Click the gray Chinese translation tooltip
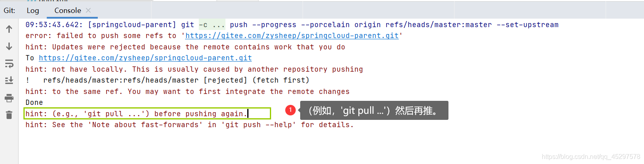This screenshot has width=644, height=164. pos(374,111)
